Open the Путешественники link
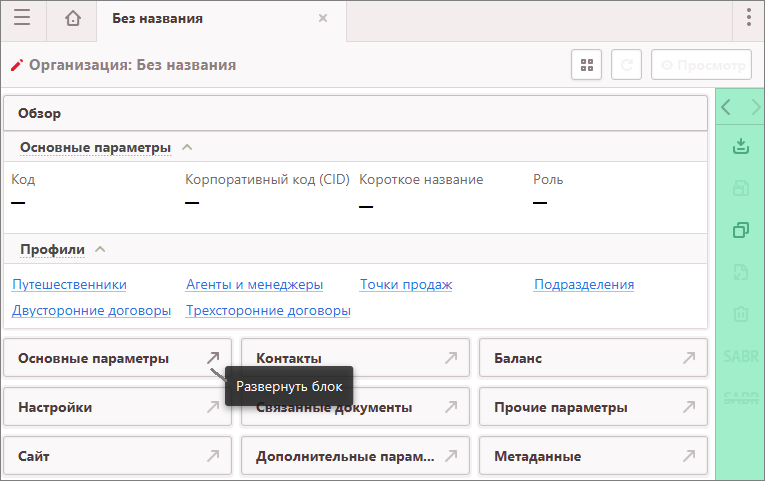The image size is (765, 481). [x=69, y=285]
